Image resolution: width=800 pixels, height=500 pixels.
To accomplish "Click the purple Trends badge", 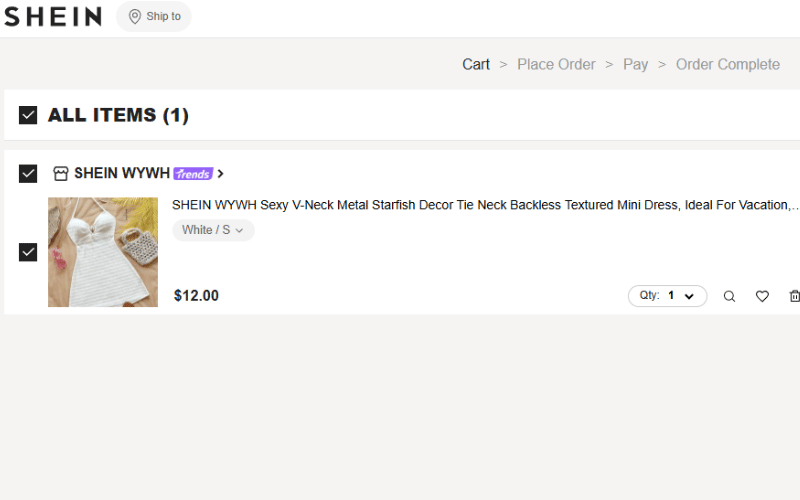I will tap(193, 174).
